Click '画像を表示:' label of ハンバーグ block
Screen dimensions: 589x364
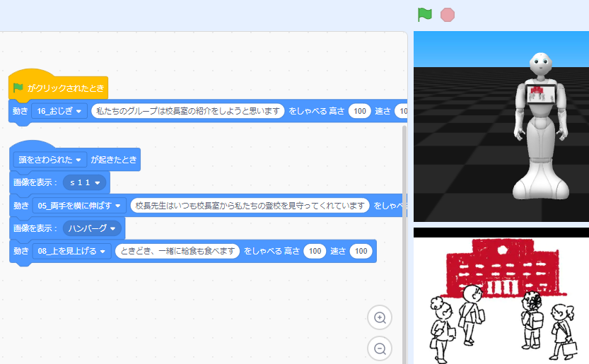(35, 228)
